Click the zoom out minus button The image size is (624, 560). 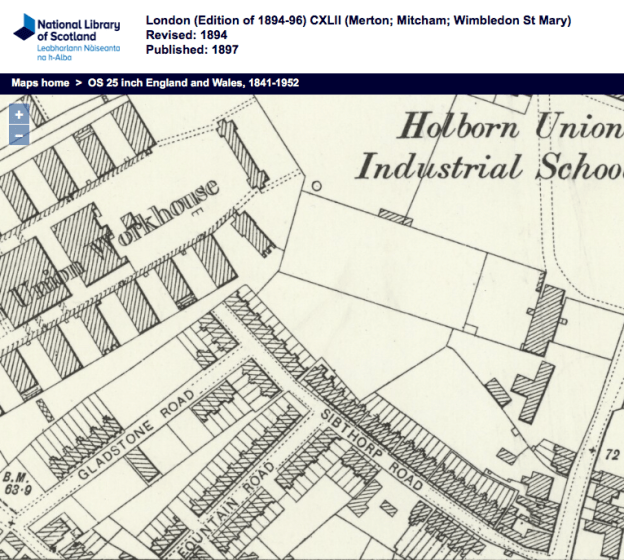19,134
